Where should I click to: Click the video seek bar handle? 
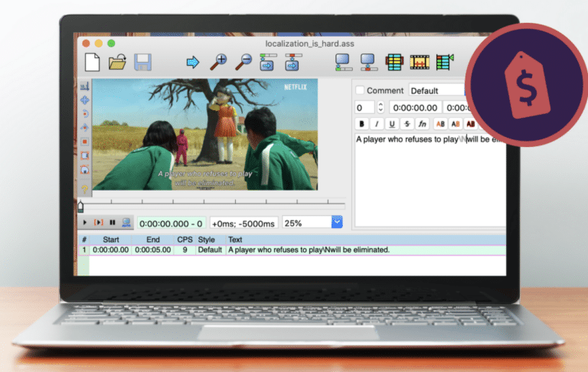coord(80,206)
